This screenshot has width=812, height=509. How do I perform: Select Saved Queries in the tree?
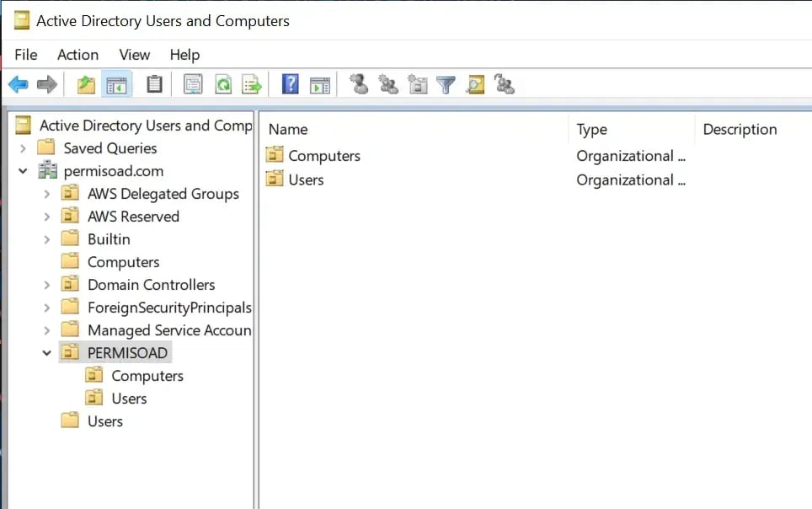(110, 148)
